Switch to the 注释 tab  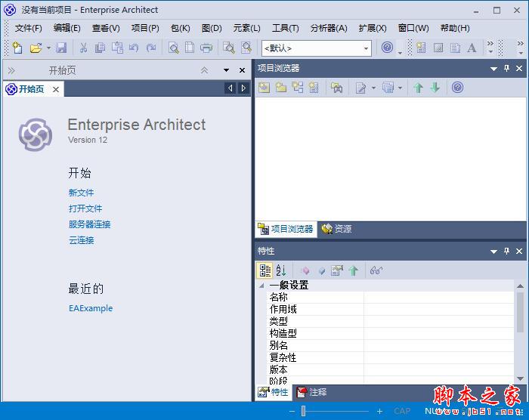[311, 392]
